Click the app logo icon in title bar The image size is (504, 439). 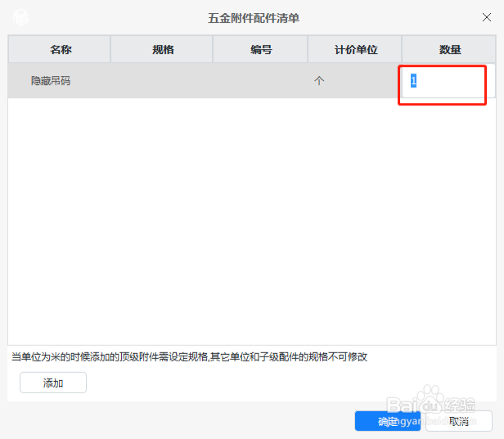21,18
